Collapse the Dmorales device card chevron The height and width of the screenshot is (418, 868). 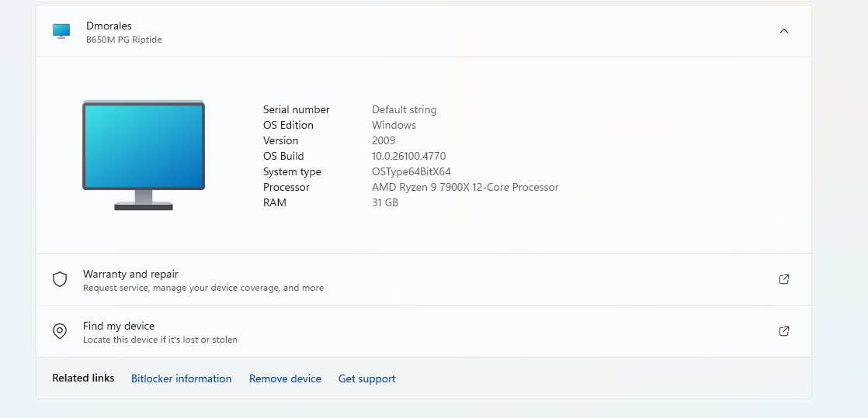pos(784,31)
